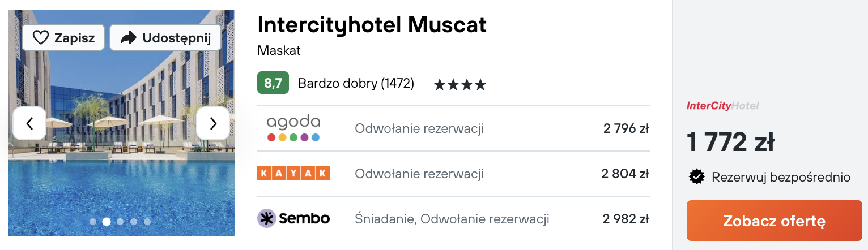Click the KAYAK logo
The width and height of the screenshot is (868, 250).
pos(293,173)
